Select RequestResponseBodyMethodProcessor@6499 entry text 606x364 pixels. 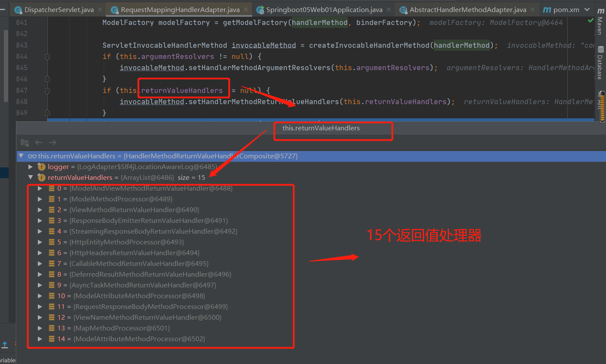coord(151,306)
